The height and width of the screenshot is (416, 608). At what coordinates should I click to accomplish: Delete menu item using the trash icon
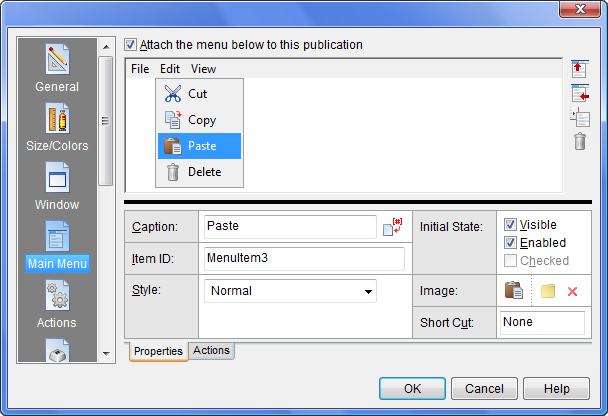(x=580, y=141)
